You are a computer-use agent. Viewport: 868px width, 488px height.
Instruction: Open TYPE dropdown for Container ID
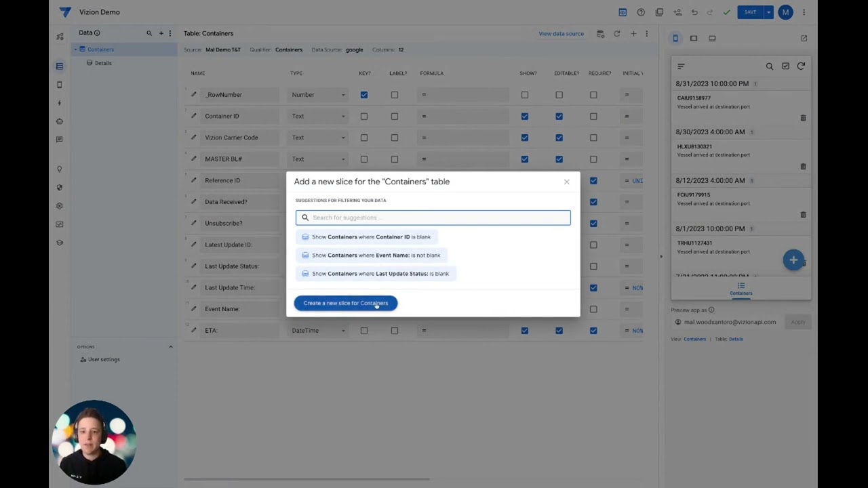[x=318, y=116]
